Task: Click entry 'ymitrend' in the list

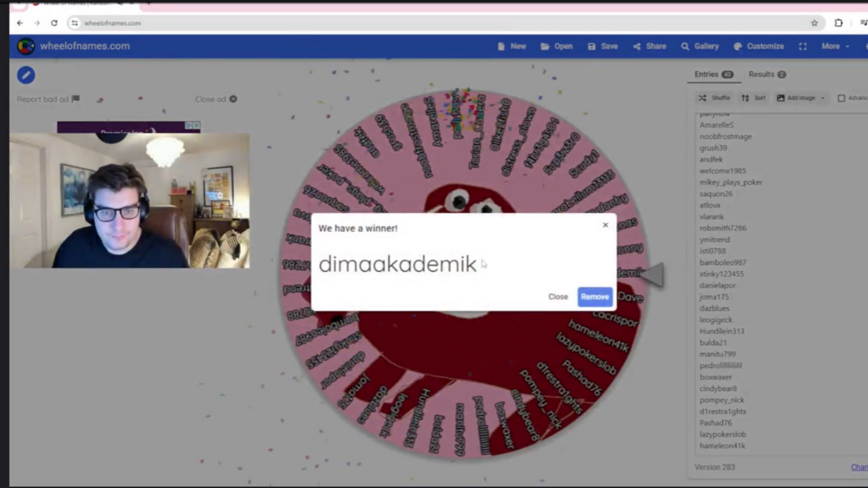Action: coord(714,240)
